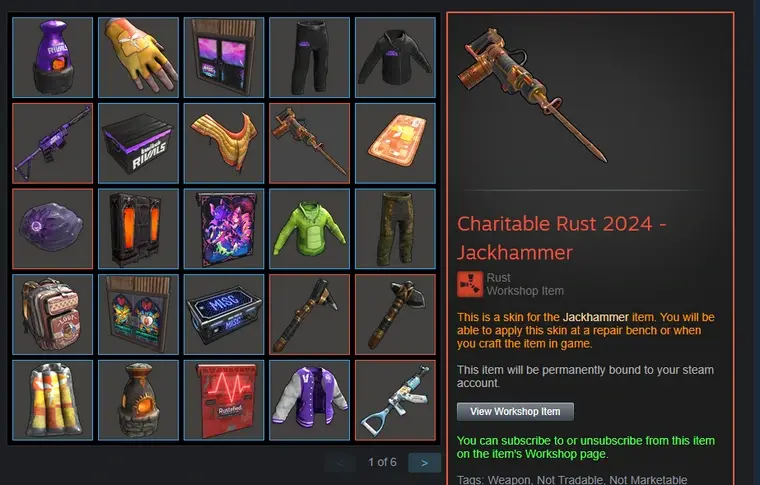Select the jackhammer skin in grid
The height and width of the screenshot is (485, 760).
tap(309, 143)
